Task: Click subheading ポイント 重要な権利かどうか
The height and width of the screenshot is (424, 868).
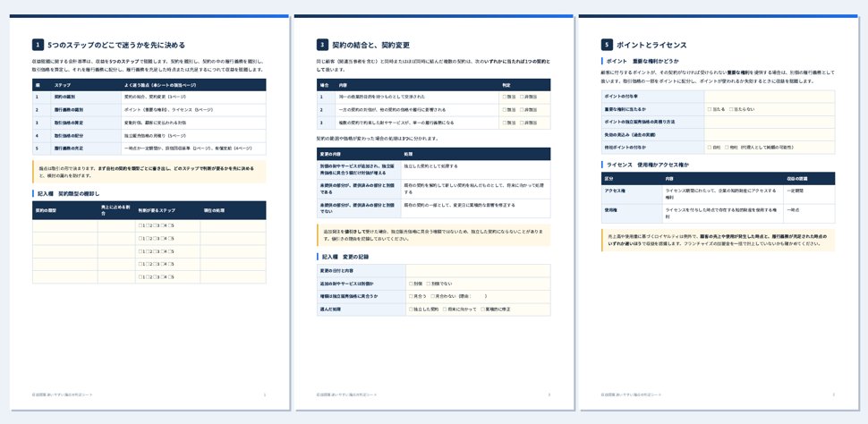Action: click(642, 61)
